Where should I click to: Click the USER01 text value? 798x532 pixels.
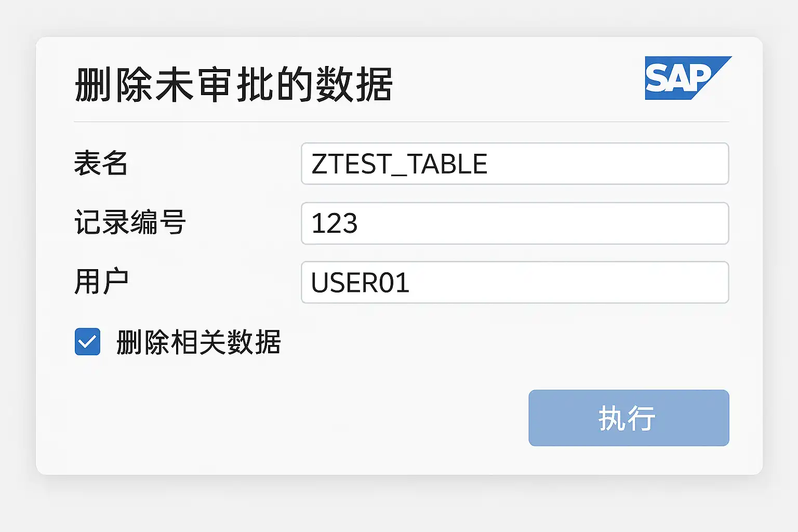(x=360, y=283)
